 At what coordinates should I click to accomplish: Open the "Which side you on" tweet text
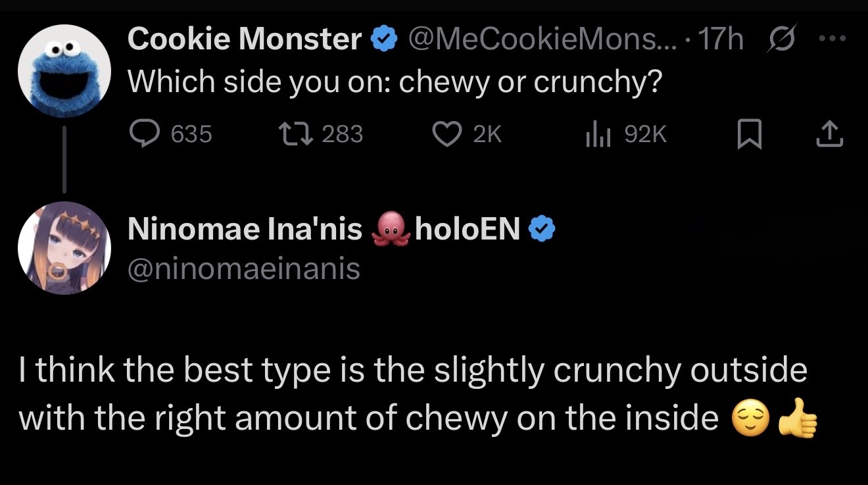pos(393,82)
